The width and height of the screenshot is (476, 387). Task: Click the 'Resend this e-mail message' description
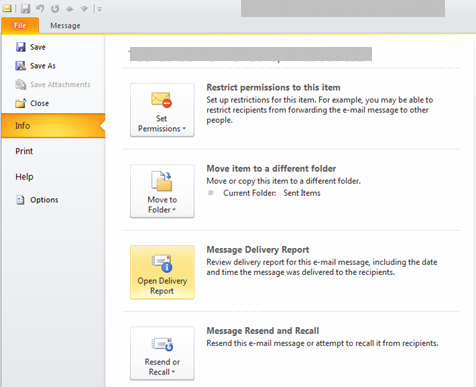[322, 343]
